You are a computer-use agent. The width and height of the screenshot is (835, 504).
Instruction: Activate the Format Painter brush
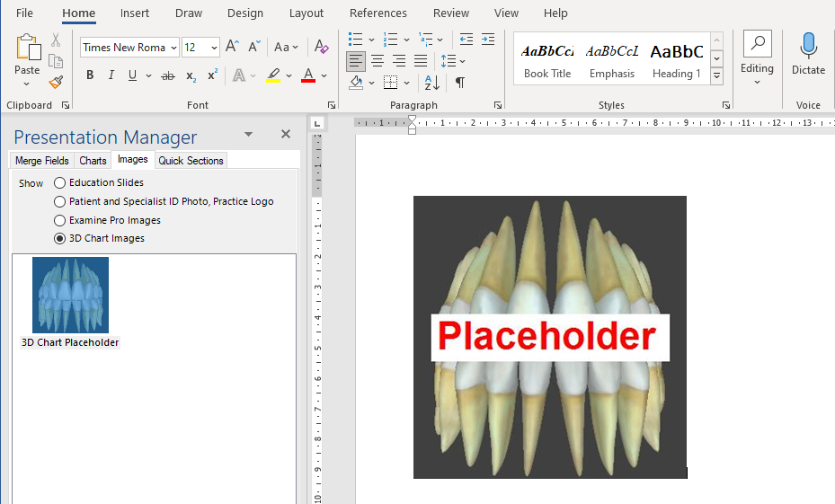point(56,82)
